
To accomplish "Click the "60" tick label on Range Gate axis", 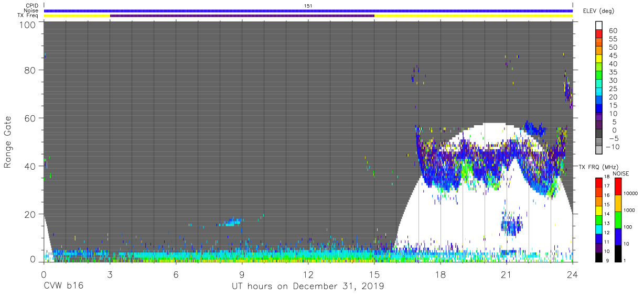I will pos(30,118).
